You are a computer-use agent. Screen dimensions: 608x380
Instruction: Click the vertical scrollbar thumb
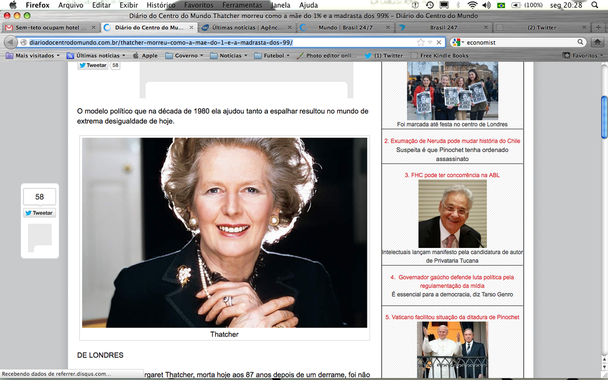pos(604,117)
